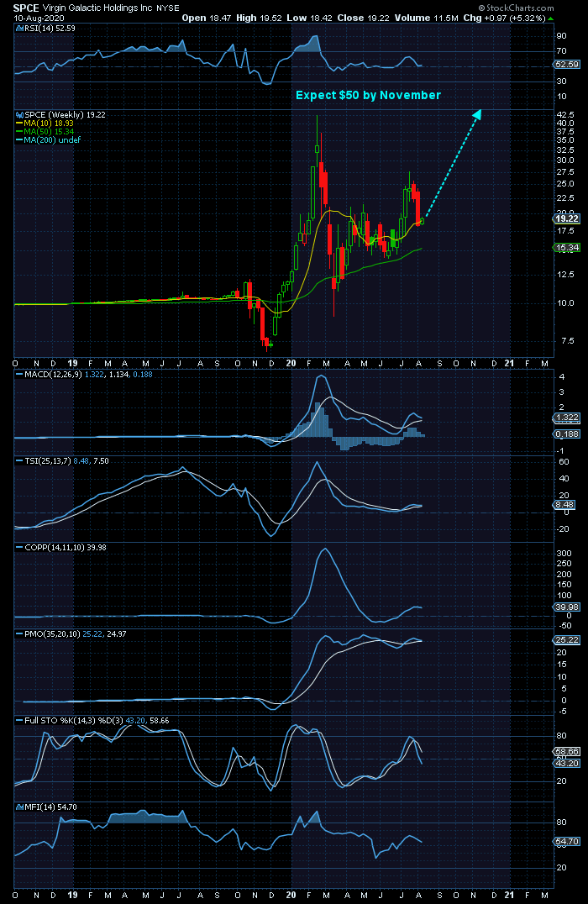Image resolution: width=588 pixels, height=904 pixels.
Task: Click the 12.5 price axis label
Action: (x=565, y=274)
